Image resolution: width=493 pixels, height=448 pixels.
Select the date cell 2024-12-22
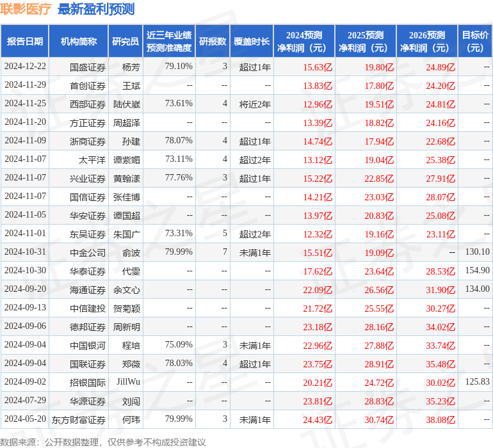pos(25,67)
